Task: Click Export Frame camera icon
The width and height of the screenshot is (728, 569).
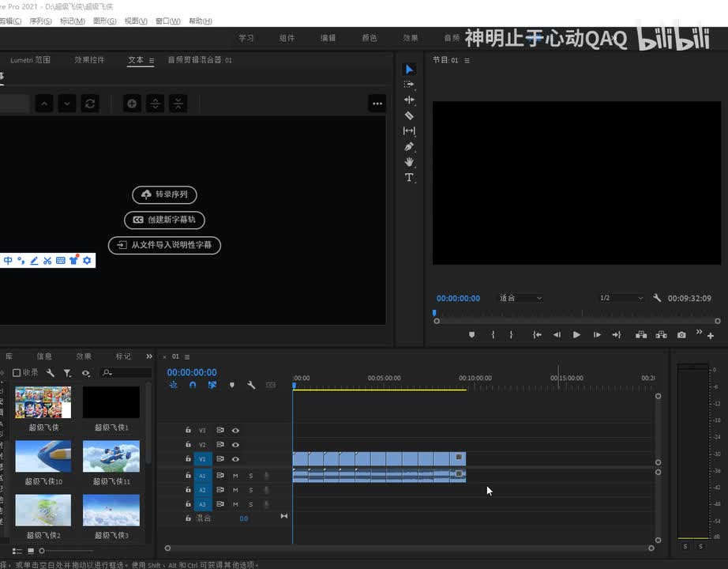Action: click(681, 335)
